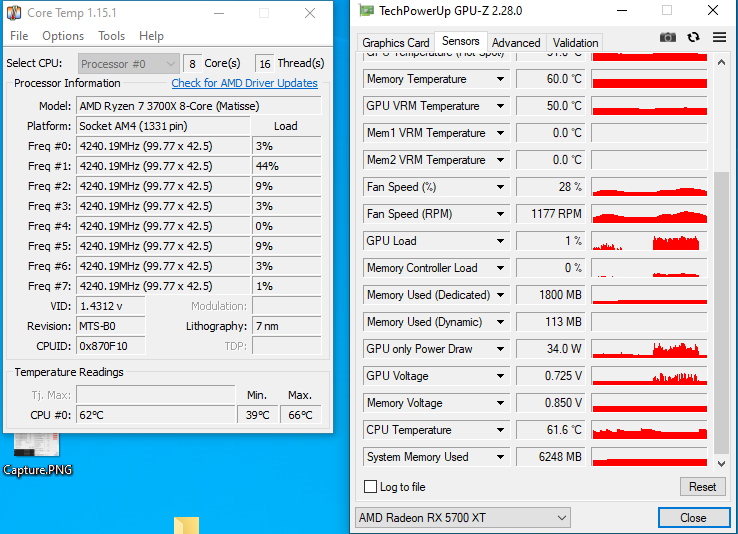Viewport: 738px width, 534px height.
Task: Click the GPU-Z Reset button
Action: pos(702,486)
